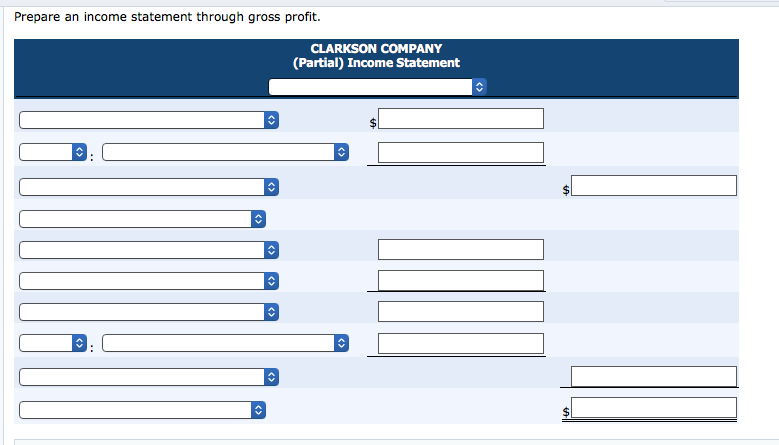Open the fifth row account dropdown
The width and height of the screenshot is (779, 445).
(149, 250)
